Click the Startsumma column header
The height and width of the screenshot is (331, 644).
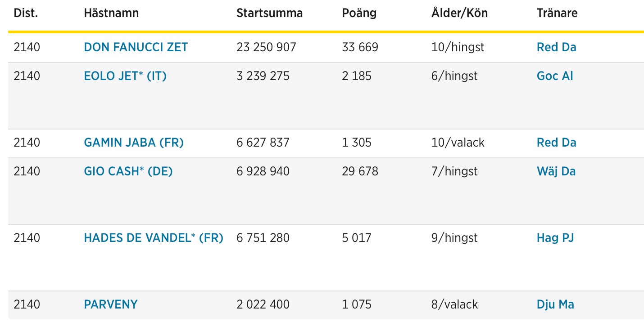(x=269, y=13)
